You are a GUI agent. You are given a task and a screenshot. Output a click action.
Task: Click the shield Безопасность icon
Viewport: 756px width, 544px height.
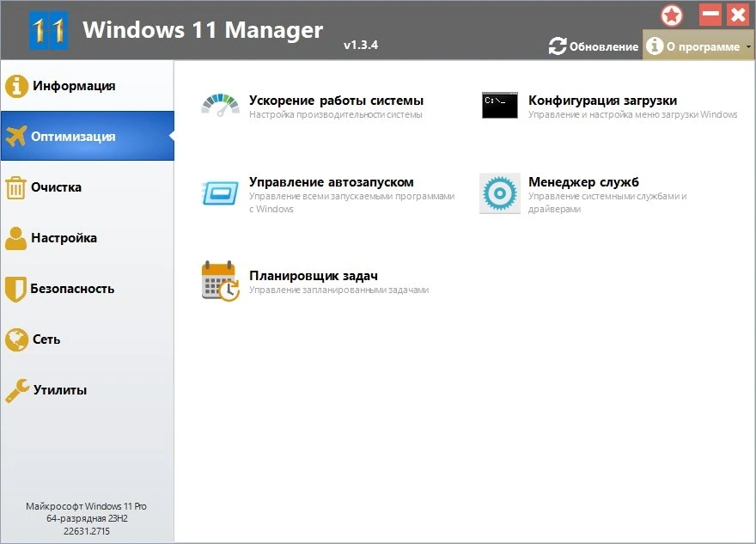click(15, 289)
